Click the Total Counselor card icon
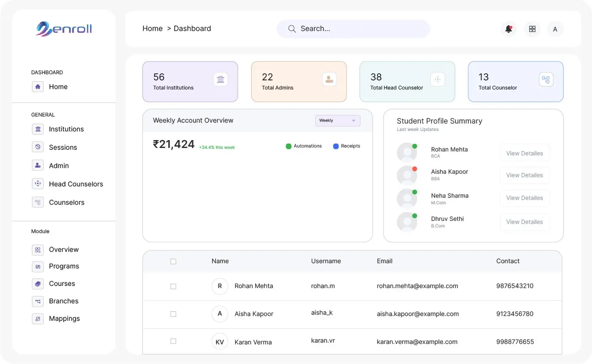This screenshot has height=364, width=592. tap(546, 79)
